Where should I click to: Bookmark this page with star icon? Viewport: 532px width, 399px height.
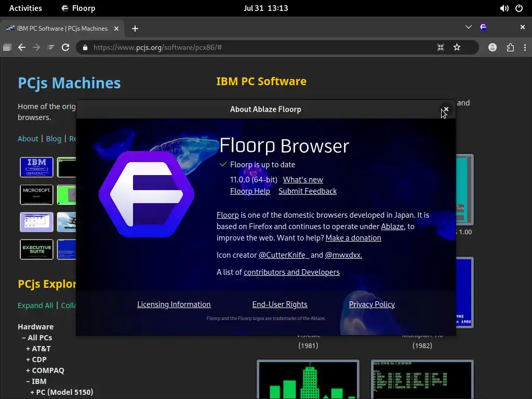pyautogui.click(x=457, y=47)
